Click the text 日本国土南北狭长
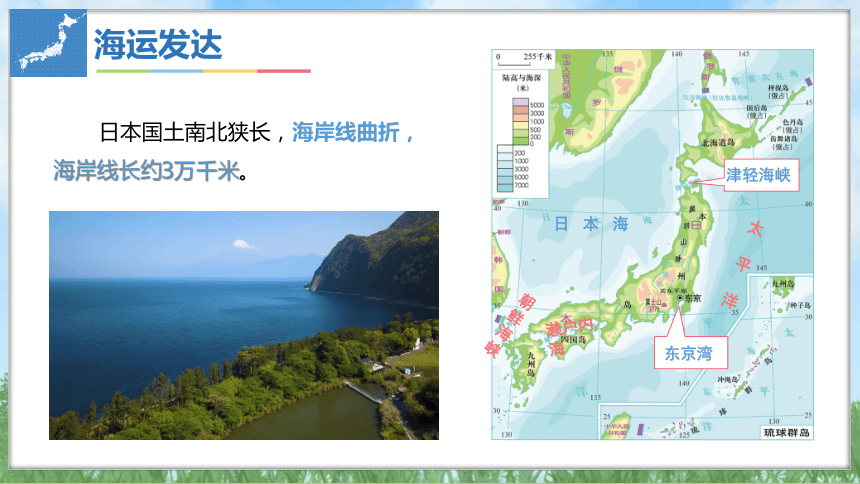 [185, 132]
